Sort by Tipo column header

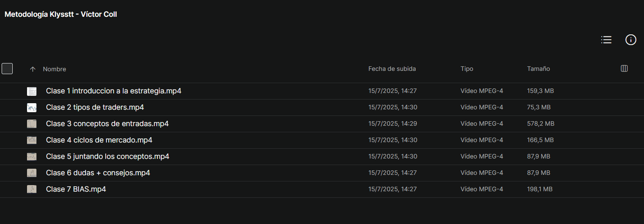pyautogui.click(x=467, y=69)
